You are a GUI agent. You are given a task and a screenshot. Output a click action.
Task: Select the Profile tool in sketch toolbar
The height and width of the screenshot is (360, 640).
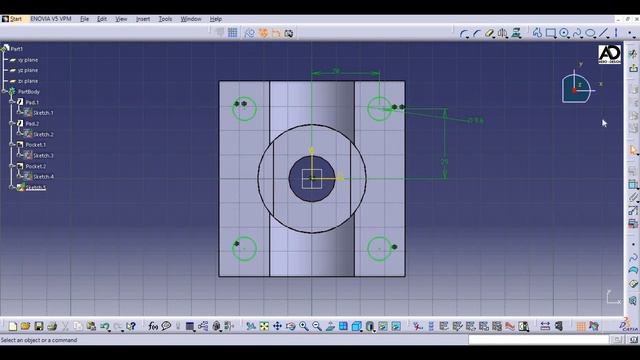point(537,33)
